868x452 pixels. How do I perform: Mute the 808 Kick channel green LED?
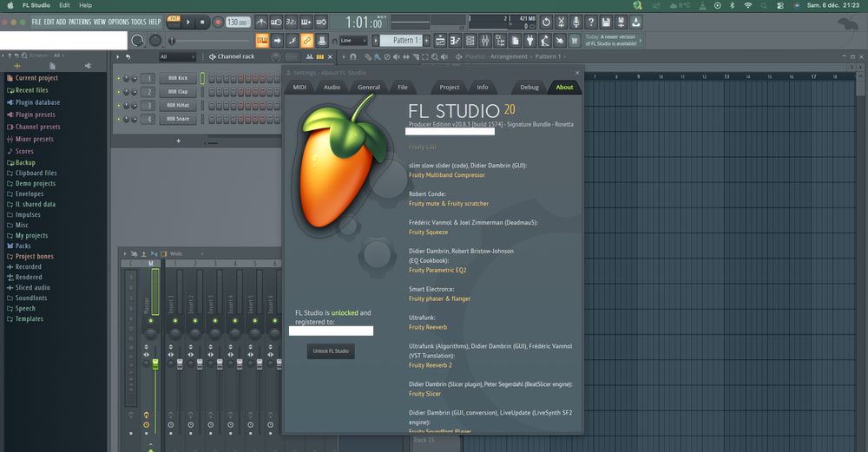[118, 79]
